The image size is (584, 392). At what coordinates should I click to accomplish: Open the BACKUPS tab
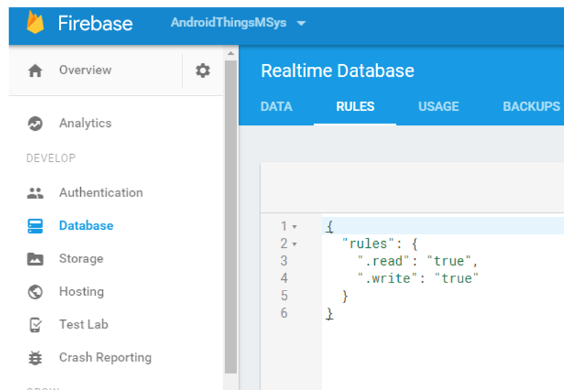(531, 107)
